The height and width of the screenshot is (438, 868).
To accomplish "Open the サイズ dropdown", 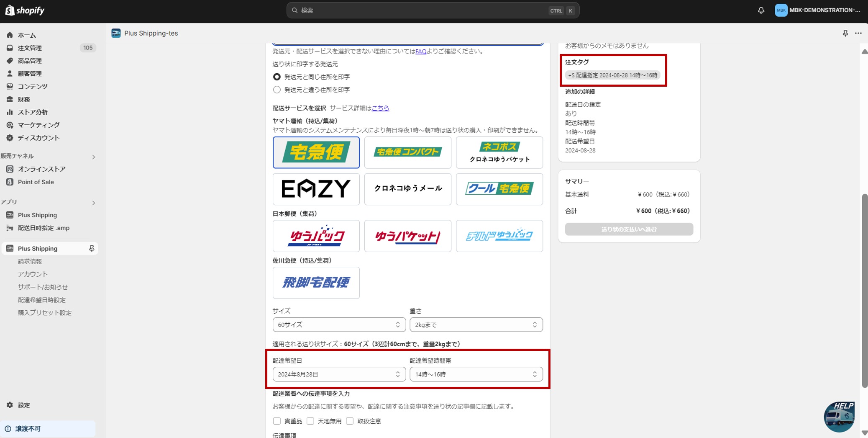I will [x=339, y=325].
